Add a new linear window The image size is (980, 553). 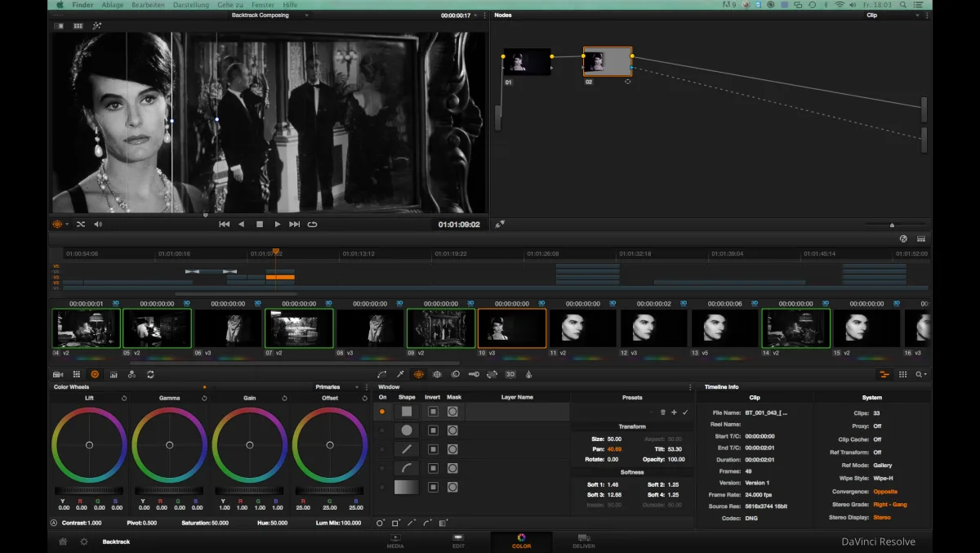(x=396, y=523)
